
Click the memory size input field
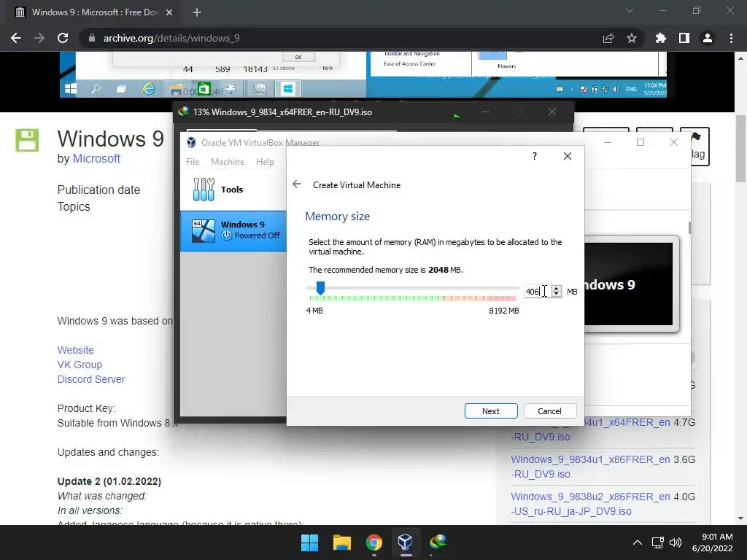coord(538,291)
